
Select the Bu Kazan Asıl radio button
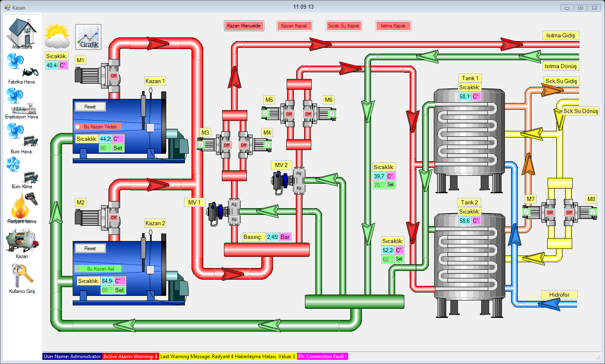click(x=78, y=269)
